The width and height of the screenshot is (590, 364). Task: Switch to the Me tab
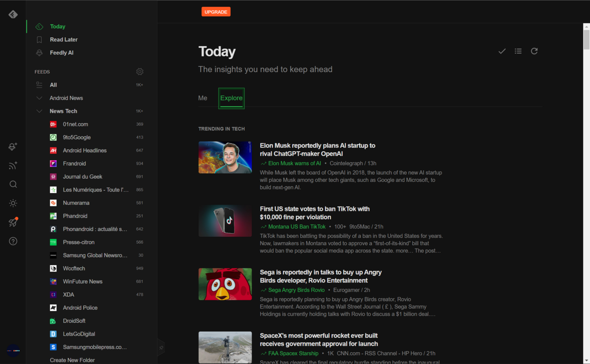coord(203,98)
